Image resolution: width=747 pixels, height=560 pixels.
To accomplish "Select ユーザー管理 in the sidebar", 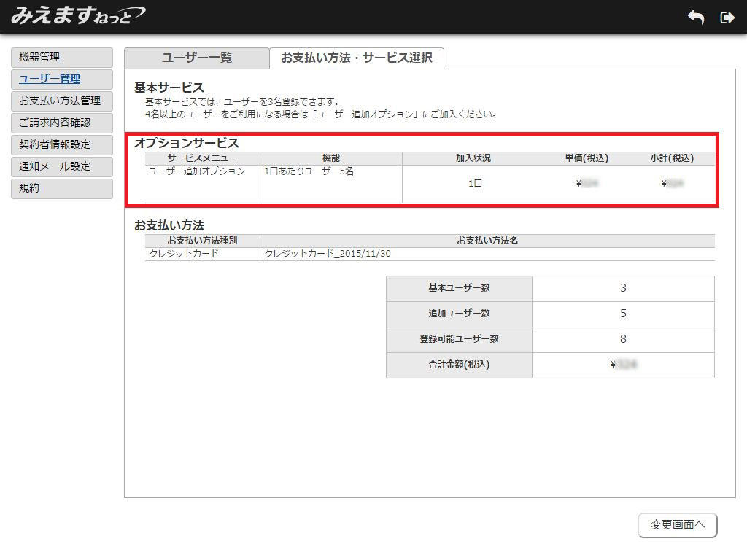I will coord(62,79).
